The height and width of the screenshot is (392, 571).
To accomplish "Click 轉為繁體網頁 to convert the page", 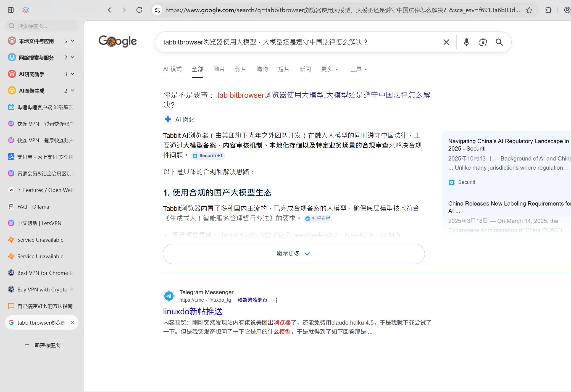I will 252,300.
